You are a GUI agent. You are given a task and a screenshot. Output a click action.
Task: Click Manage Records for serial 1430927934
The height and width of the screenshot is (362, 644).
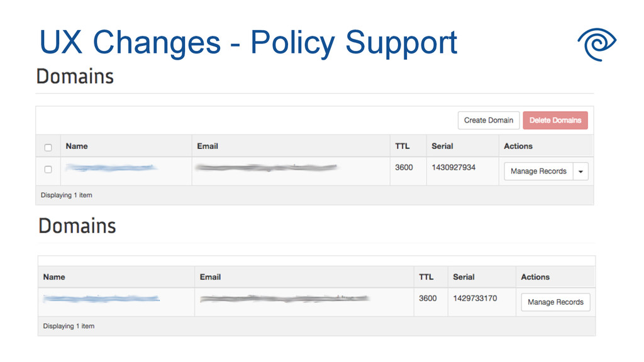[x=538, y=172]
